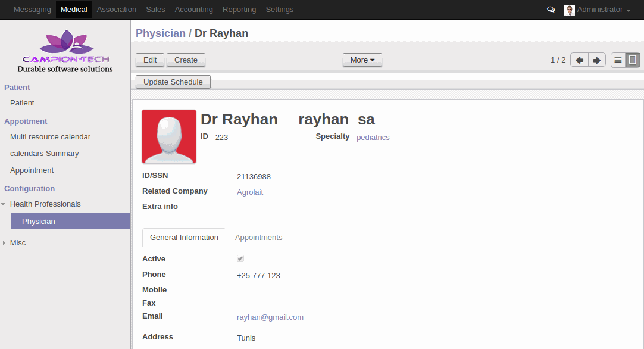Click the ID value 223
Screen dimensions: 644x349
coord(222,138)
